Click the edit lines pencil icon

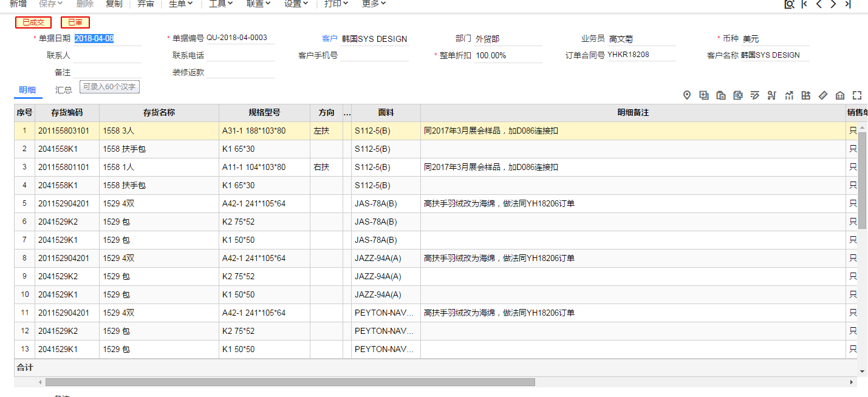[755, 95]
